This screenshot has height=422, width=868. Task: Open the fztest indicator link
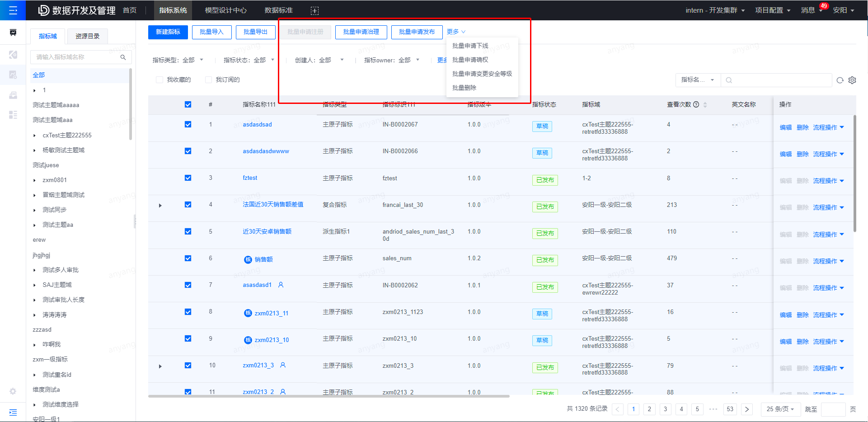(x=250, y=178)
